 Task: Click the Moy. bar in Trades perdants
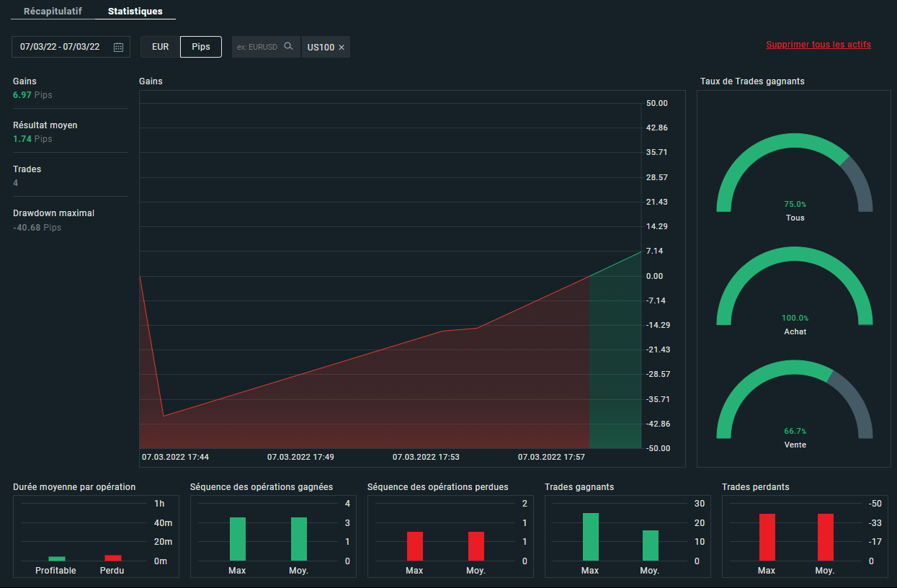click(826, 537)
